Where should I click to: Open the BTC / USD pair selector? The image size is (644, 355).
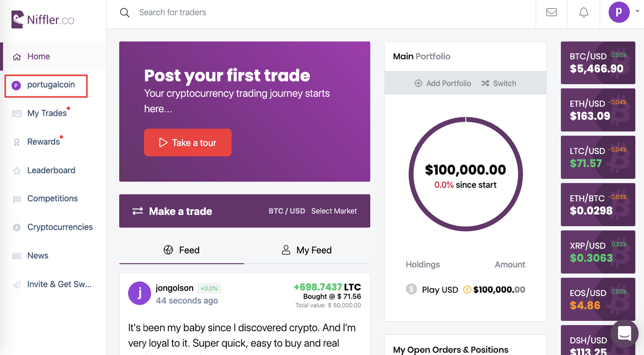coord(287,211)
